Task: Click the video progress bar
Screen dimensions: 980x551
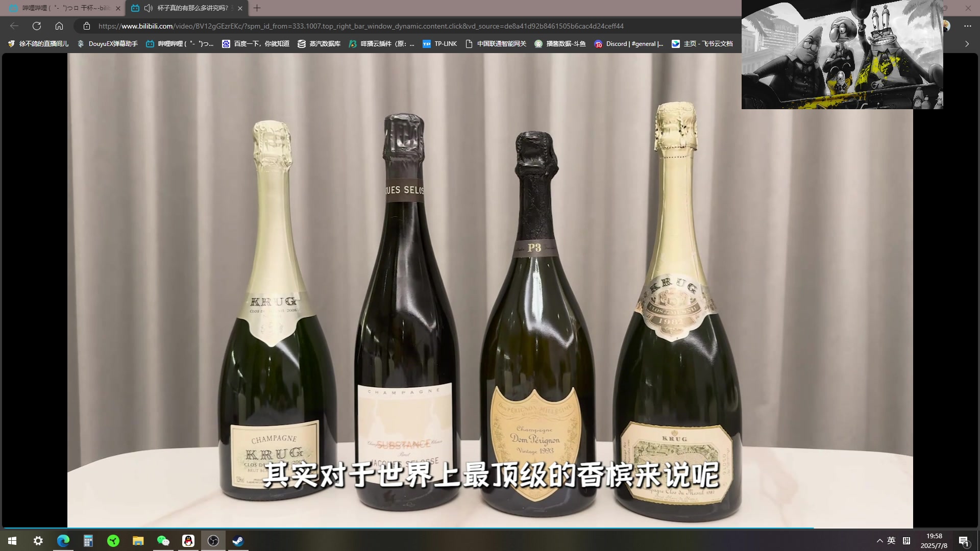Action: click(x=490, y=528)
